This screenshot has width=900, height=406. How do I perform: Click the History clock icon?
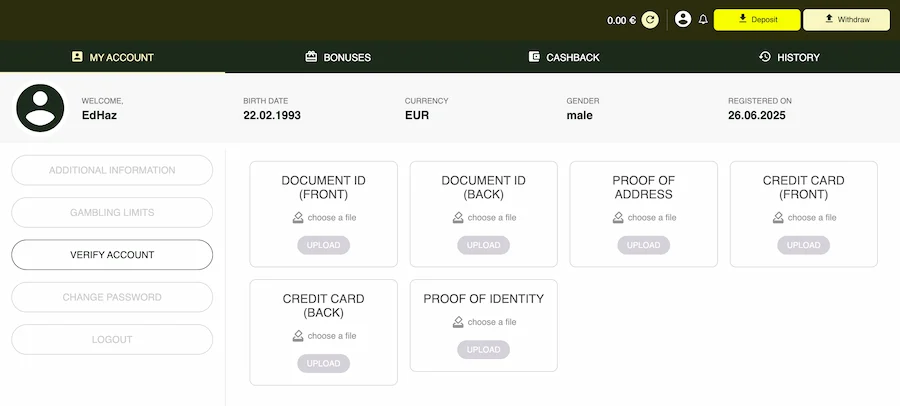(x=765, y=57)
